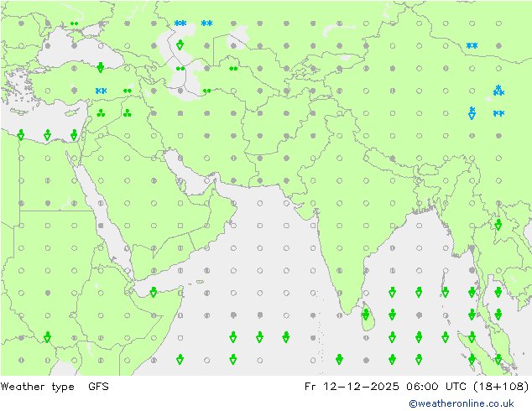Click the gray cloud marker on the Red Sea

tap(101, 226)
